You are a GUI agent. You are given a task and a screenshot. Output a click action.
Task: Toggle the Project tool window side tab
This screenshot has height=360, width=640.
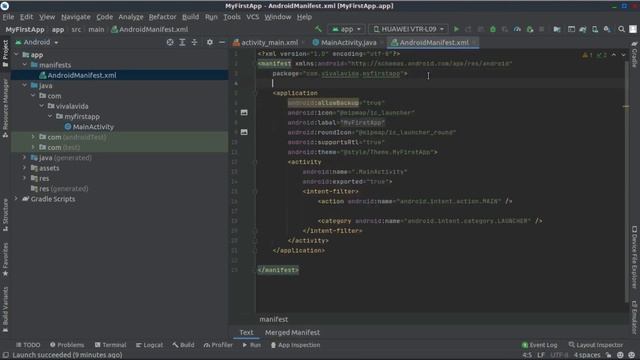point(5,53)
